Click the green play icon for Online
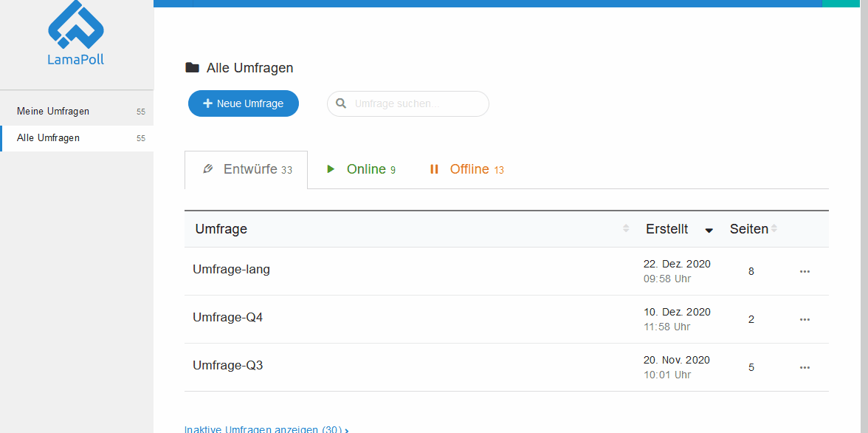This screenshot has height=433, width=868. tap(331, 169)
